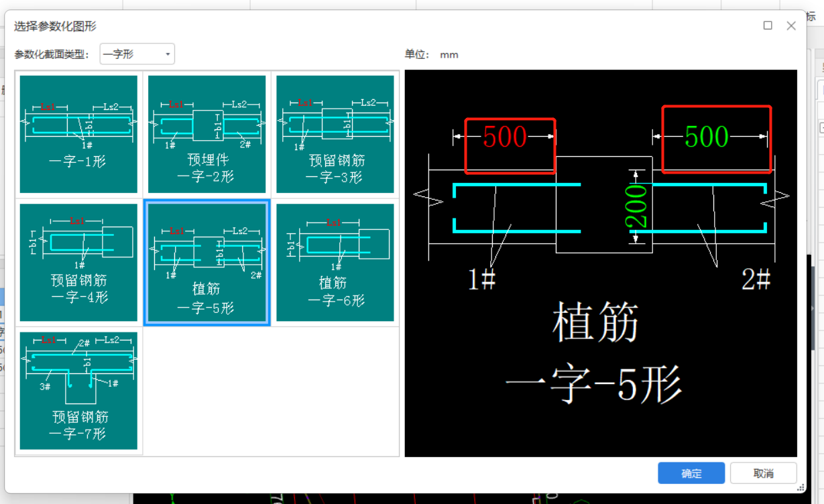This screenshot has height=504, width=824.
Task: Click the 单位: mm label
Action: pos(432,55)
